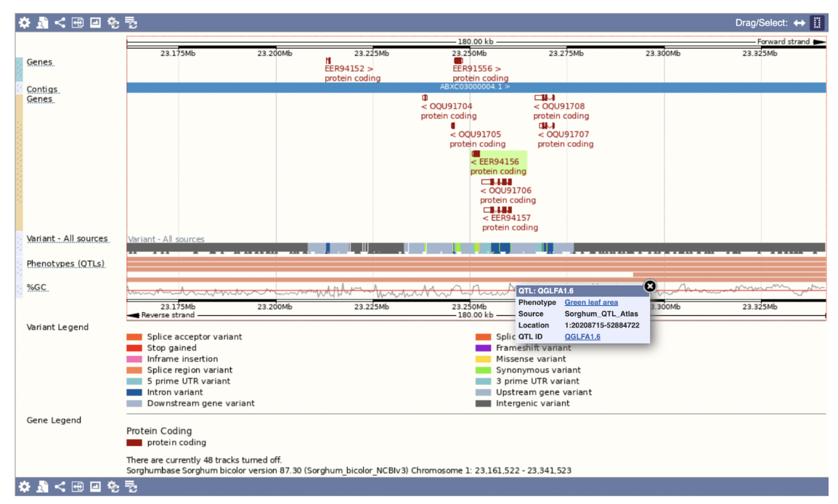The width and height of the screenshot is (838, 504).
Task: Click the resize image width icon
Action: [x=77, y=23]
